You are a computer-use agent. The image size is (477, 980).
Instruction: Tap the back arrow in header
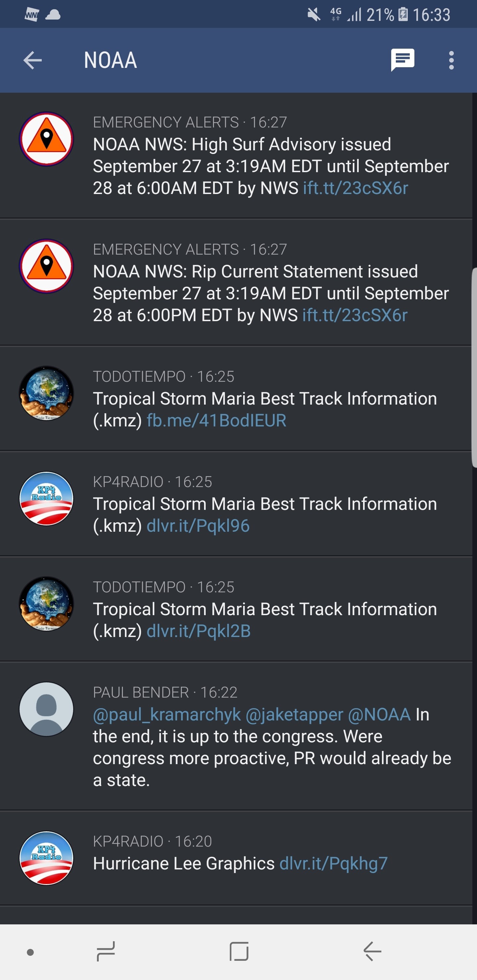[32, 60]
